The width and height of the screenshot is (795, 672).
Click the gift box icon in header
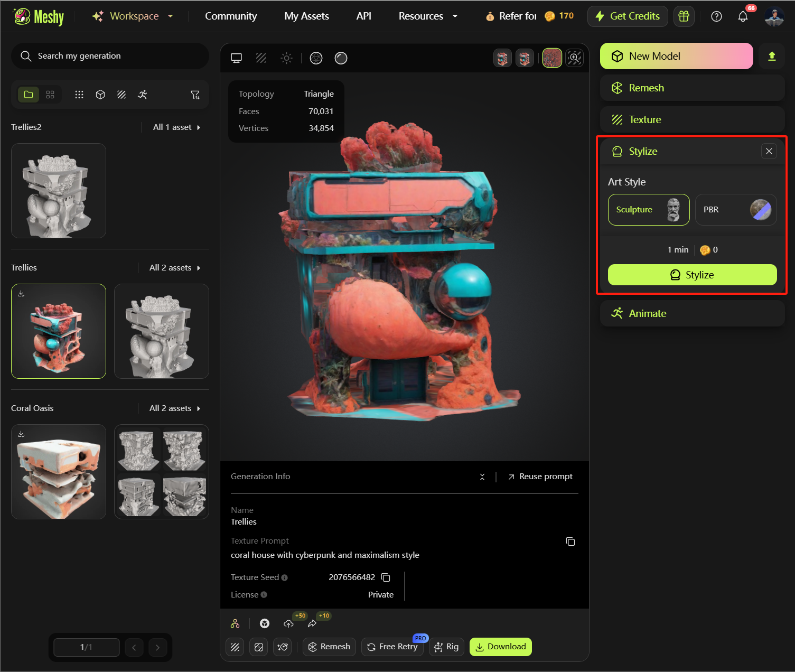click(684, 16)
